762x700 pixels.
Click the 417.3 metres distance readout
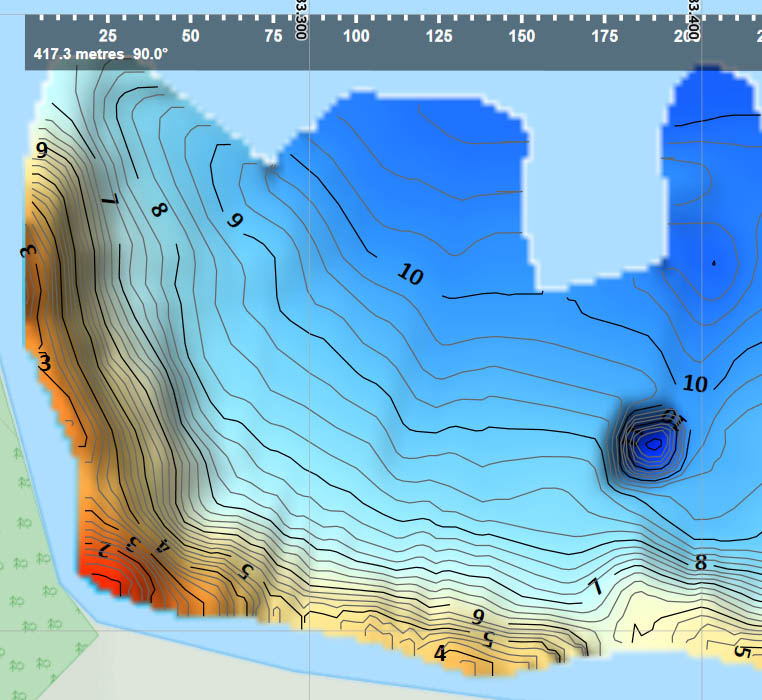click(75, 54)
